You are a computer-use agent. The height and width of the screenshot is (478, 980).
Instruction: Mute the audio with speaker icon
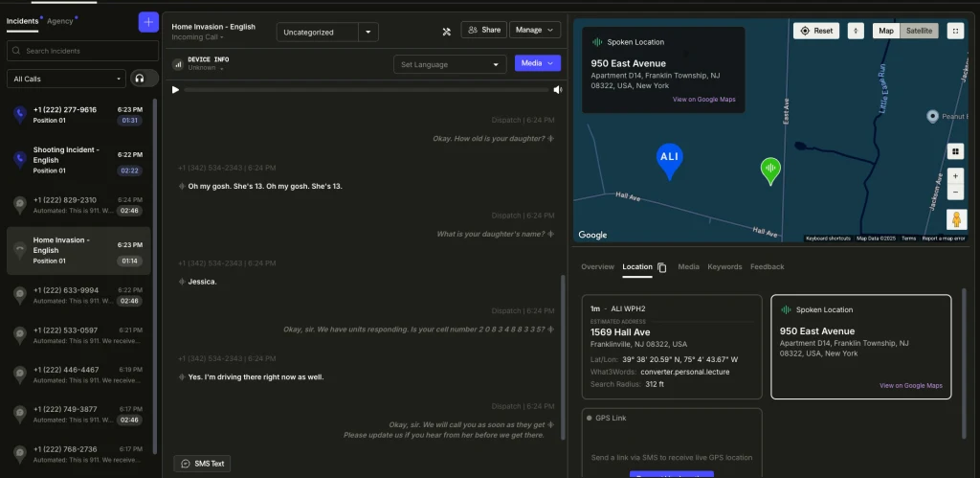[x=557, y=90]
